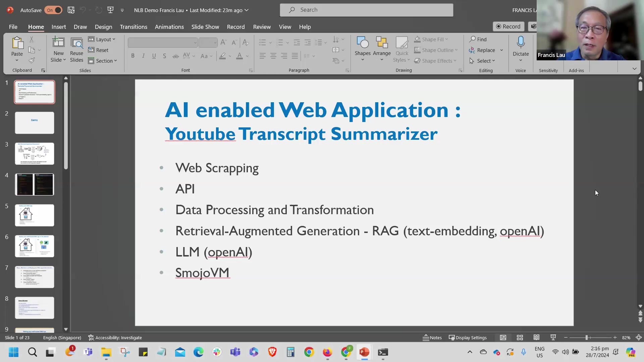This screenshot has width=644, height=362.
Task: Open Display Settings in status bar
Action: pyautogui.click(x=468, y=338)
